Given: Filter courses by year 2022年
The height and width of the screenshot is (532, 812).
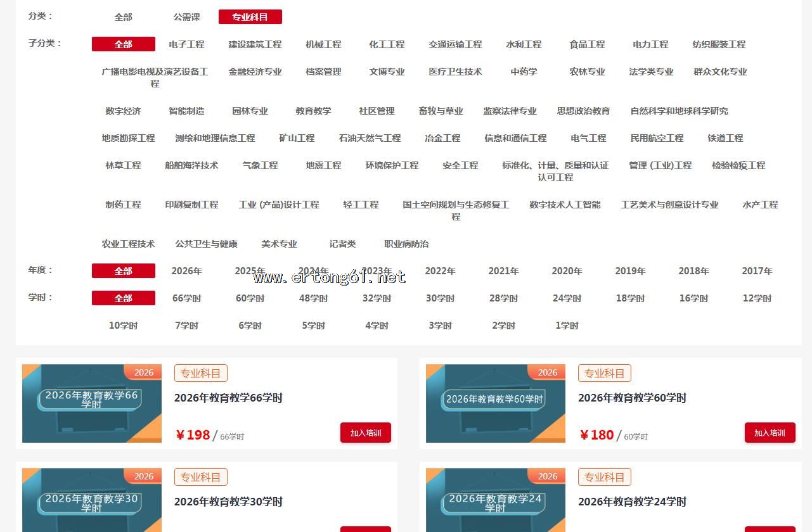Looking at the screenshot, I should pyautogui.click(x=440, y=271).
